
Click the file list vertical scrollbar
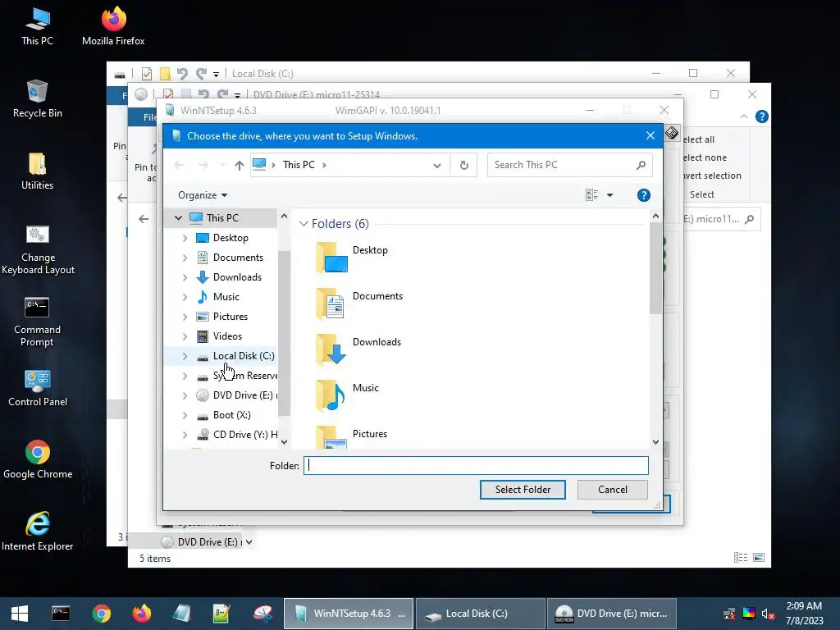click(x=655, y=268)
